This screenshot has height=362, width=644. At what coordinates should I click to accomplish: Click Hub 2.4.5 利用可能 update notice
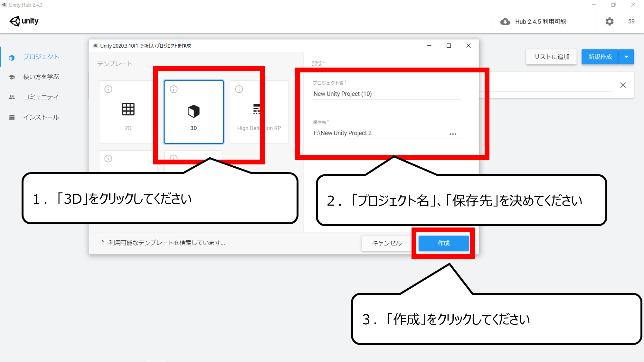pos(540,22)
